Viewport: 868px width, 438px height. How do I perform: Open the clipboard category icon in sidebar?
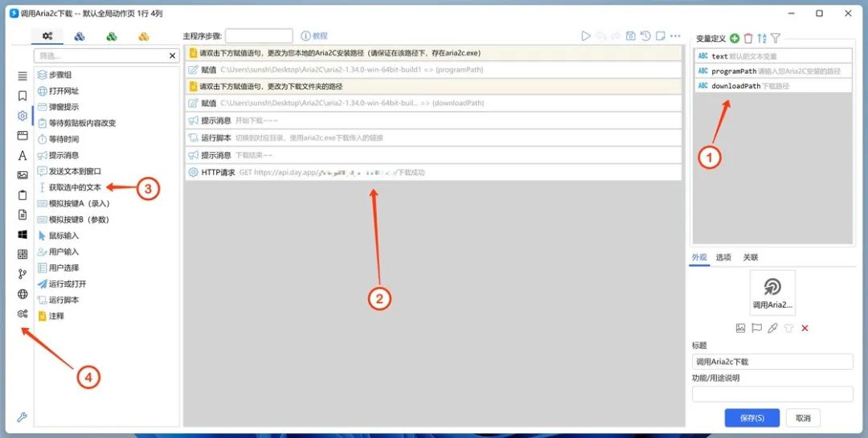23,195
